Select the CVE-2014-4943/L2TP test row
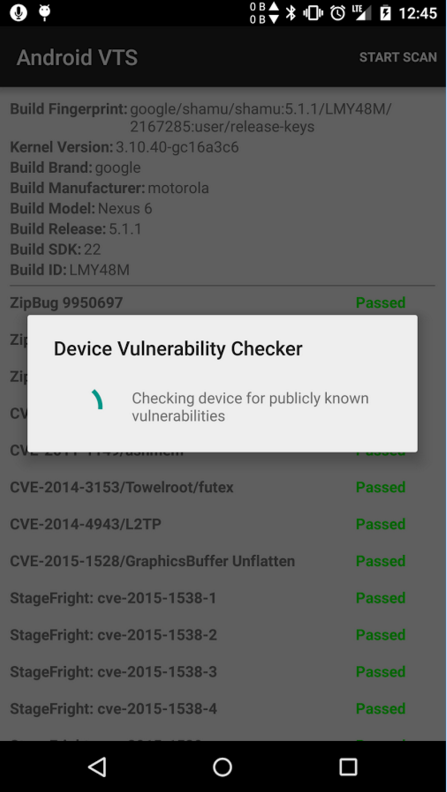The height and width of the screenshot is (792, 447). coord(222,524)
